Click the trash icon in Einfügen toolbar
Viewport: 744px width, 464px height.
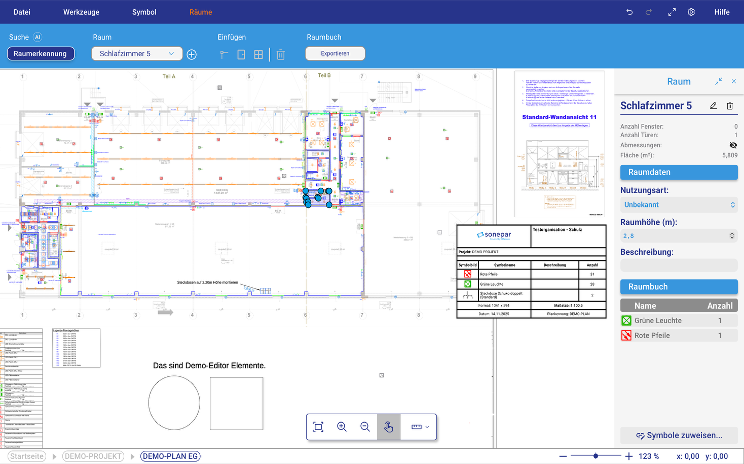pos(281,54)
